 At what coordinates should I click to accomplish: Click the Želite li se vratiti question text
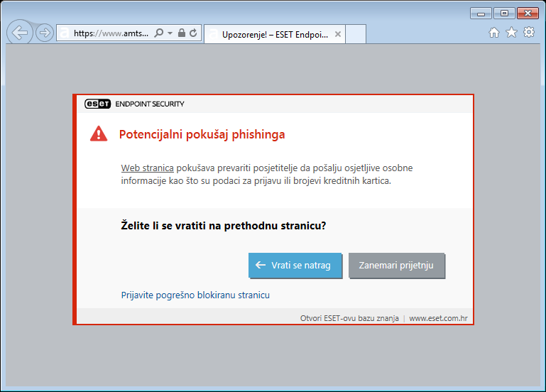point(223,226)
